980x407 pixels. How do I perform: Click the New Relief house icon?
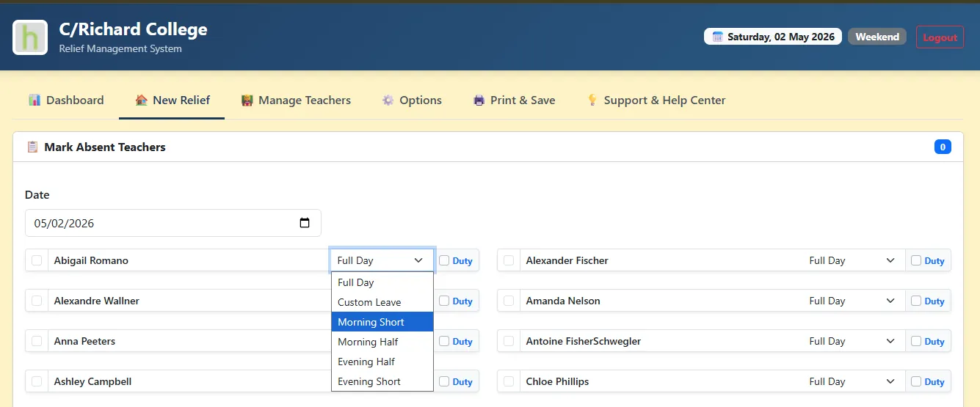click(x=142, y=100)
